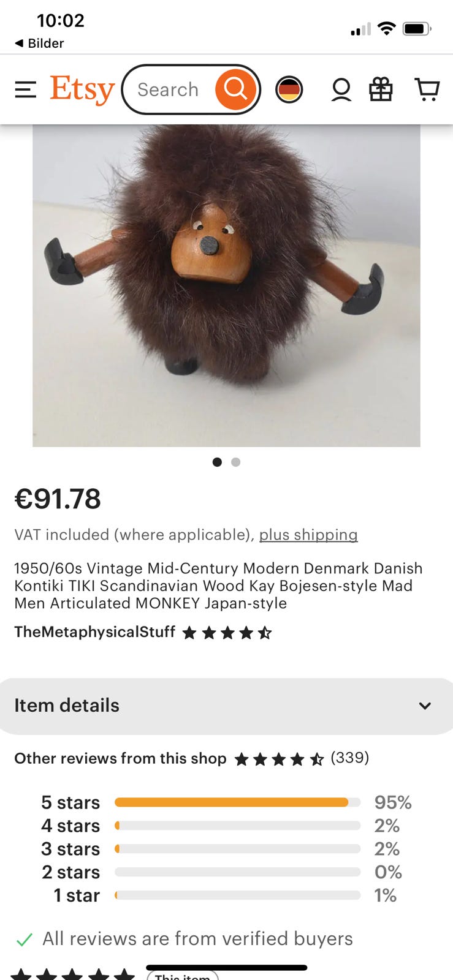Filter reviews by 1 star row
This screenshot has height=980, width=453.
[226, 895]
